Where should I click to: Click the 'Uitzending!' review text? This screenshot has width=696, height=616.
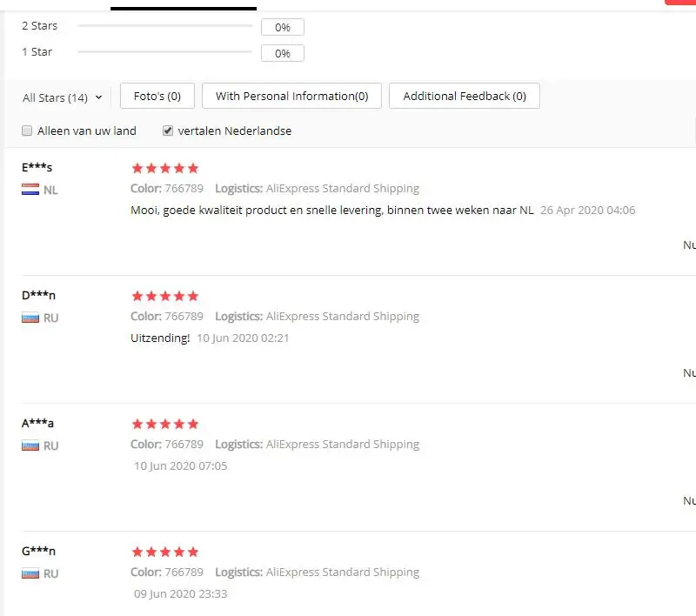click(x=160, y=338)
